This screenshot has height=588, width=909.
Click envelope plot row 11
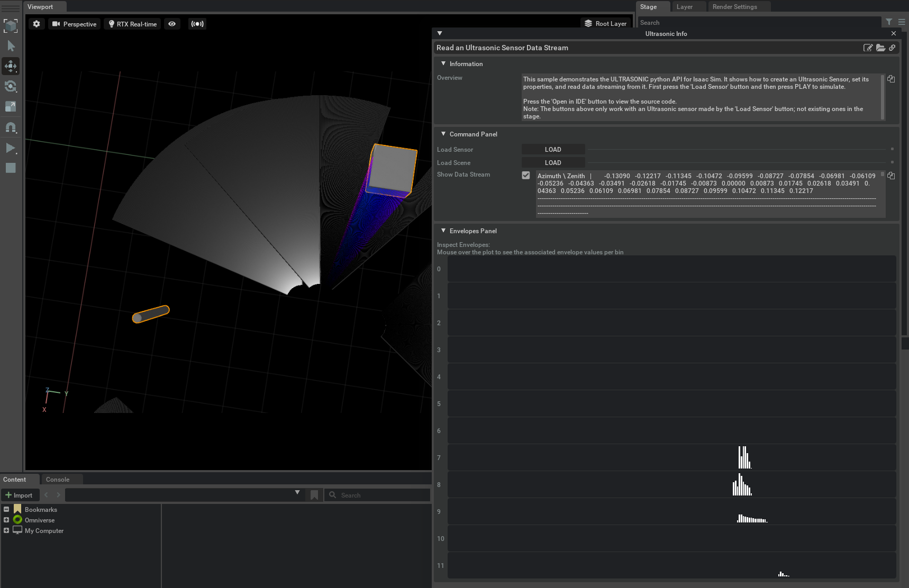click(671, 565)
